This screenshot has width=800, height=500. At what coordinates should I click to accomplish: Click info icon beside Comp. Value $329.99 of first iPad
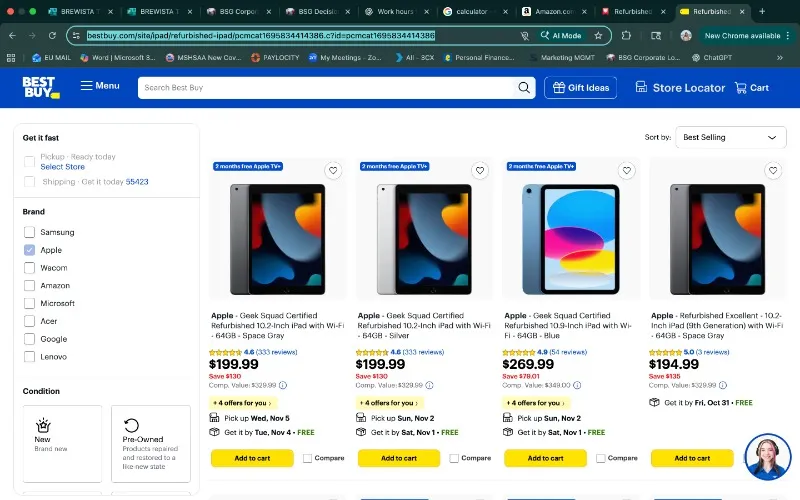click(283, 385)
